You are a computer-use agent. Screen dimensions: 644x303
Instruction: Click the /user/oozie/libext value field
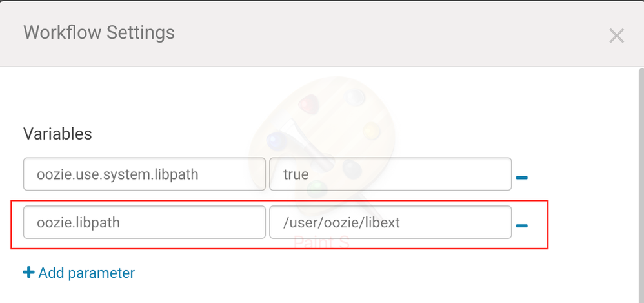pos(390,223)
